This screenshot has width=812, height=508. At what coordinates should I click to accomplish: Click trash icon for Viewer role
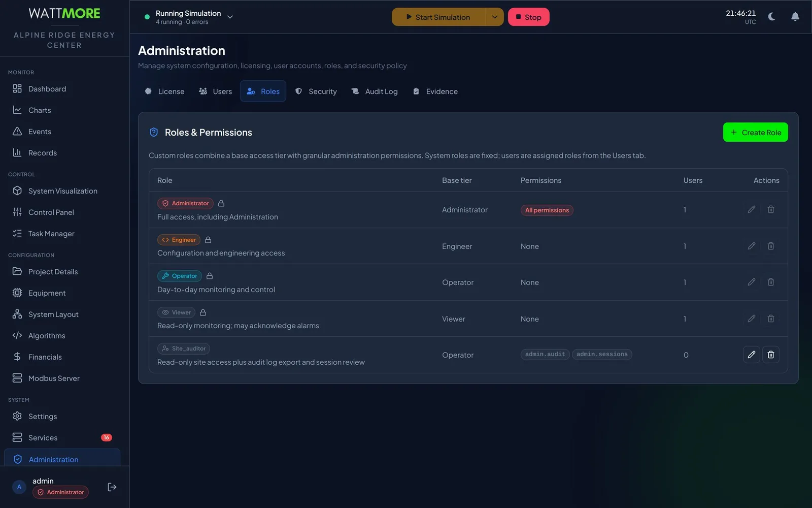(771, 319)
